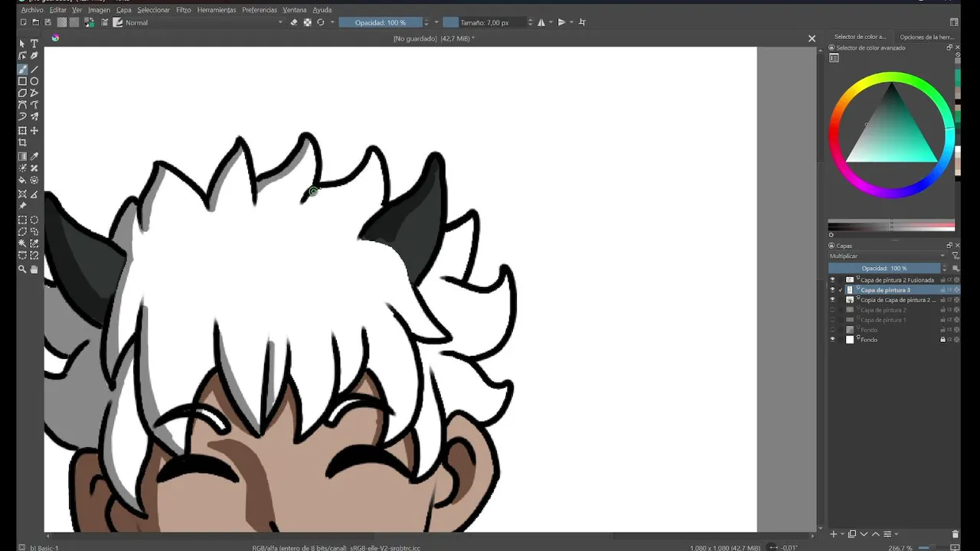Open layer blending mode Multiplicar dropdown

[887, 256]
